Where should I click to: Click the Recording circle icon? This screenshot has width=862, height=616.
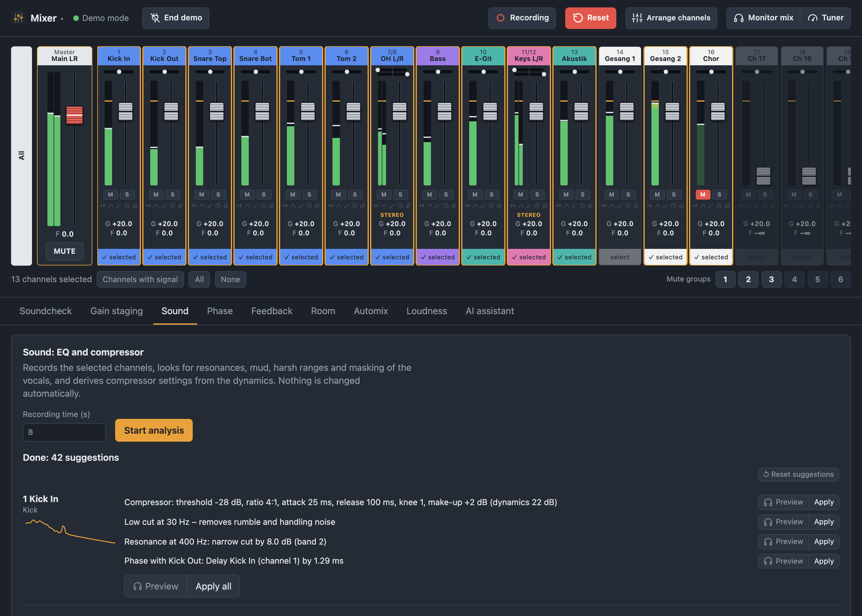[500, 18]
